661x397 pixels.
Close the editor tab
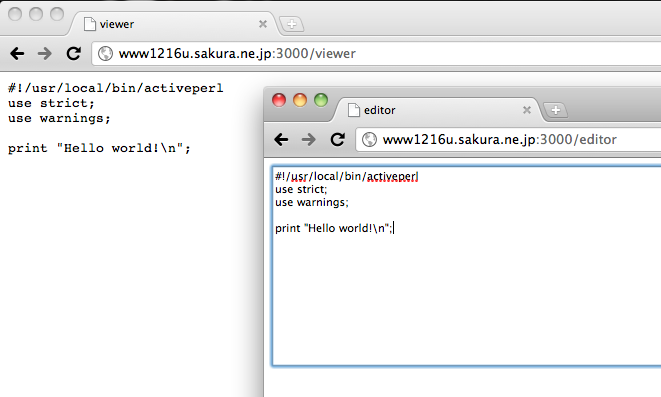pyautogui.click(x=527, y=110)
